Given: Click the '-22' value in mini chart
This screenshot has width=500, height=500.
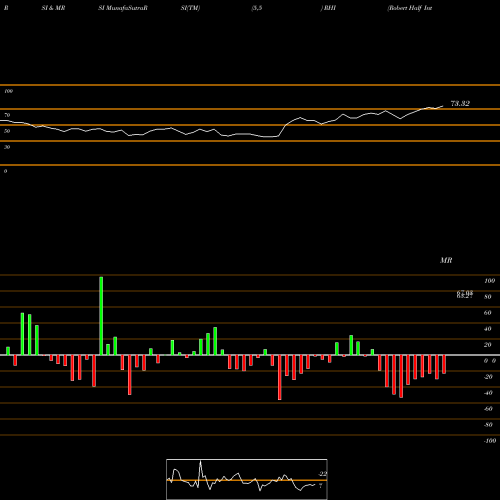Looking at the screenshot, I should tap(322, 474).
